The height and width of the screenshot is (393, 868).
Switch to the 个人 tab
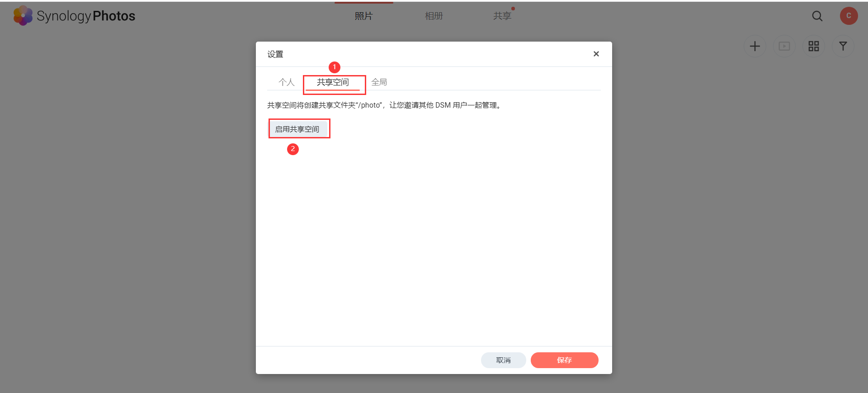[286, 82]
